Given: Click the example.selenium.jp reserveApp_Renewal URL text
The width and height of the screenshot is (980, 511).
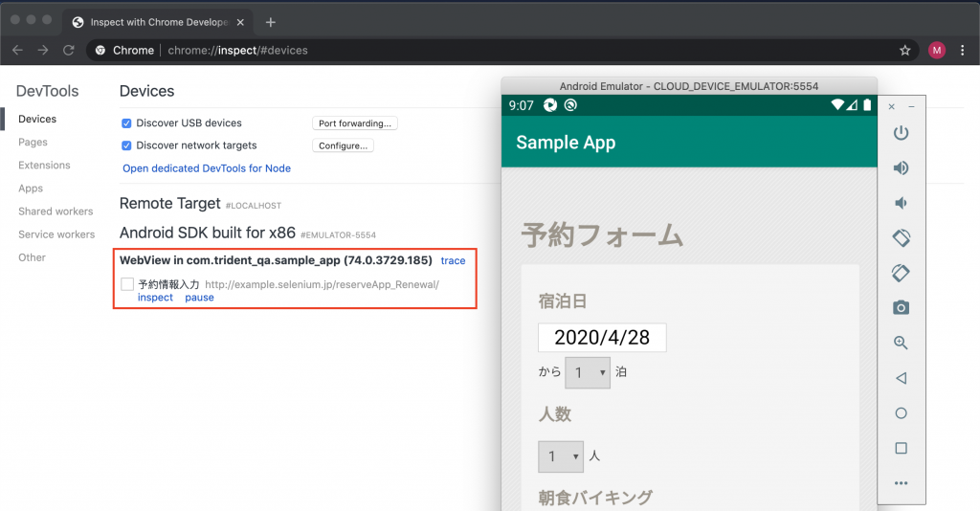Looking at the screenshot, I should pos(322,284).
